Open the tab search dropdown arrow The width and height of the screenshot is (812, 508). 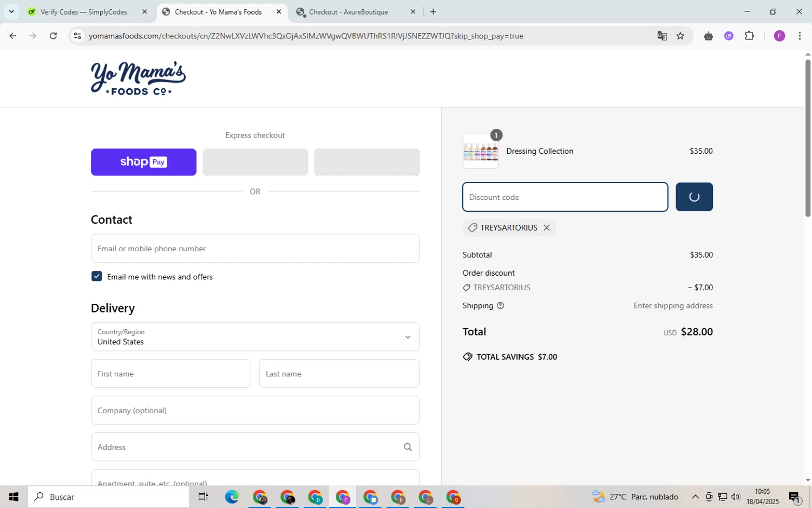click(x=11, y=12)
